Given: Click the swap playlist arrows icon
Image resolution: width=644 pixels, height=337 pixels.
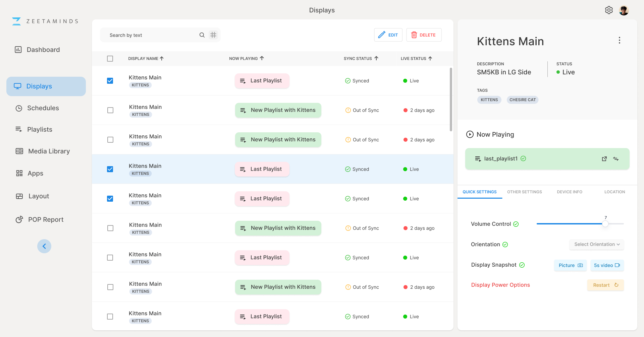Looking at the screenshot, I should tap(616, 159).
